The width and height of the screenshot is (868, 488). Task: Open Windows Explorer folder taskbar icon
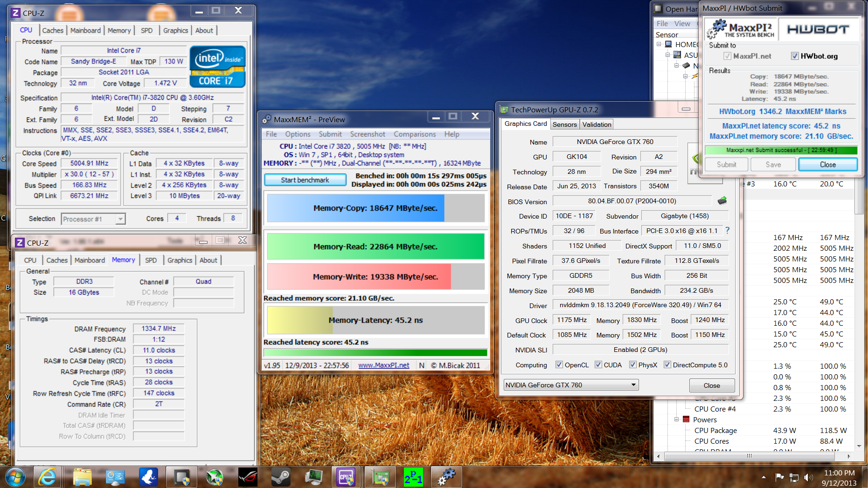[82, 477]
